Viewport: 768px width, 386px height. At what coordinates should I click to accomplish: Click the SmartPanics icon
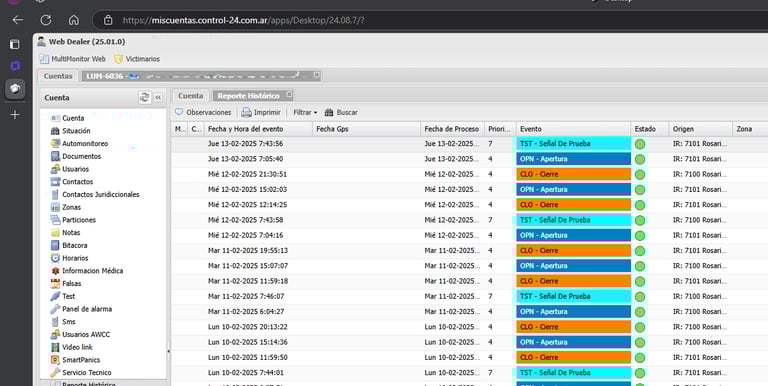(55, 360)
